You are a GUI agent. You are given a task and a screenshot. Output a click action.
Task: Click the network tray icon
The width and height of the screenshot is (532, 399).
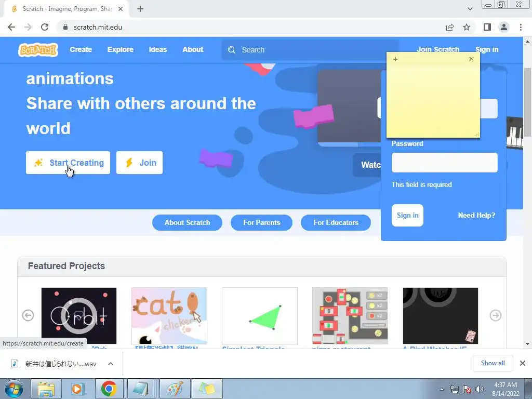pos(454,389)
